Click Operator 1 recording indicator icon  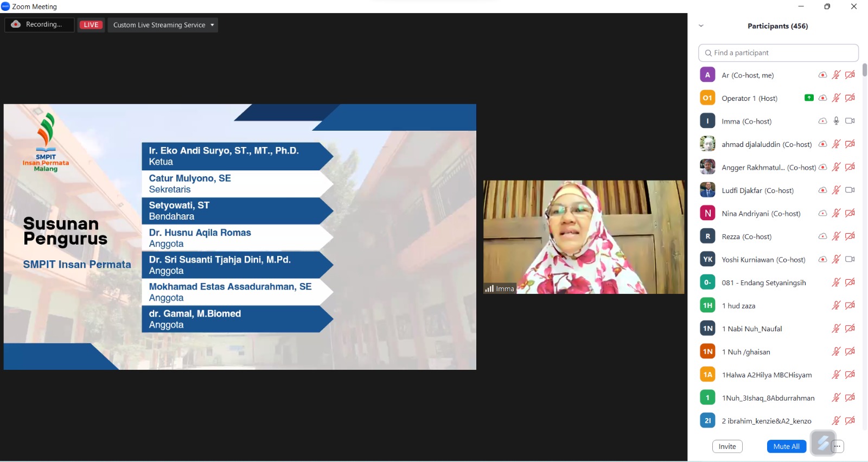(822, 98)
